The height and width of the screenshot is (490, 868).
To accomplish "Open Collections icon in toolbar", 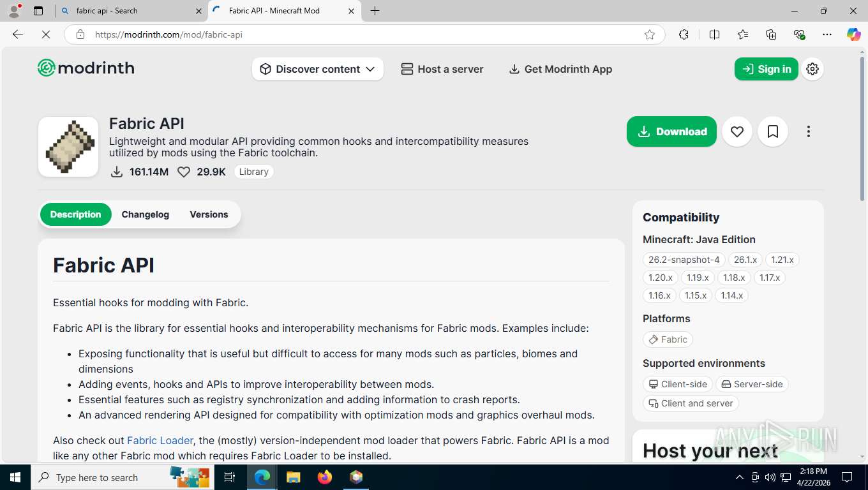I will tap(771, 34).
